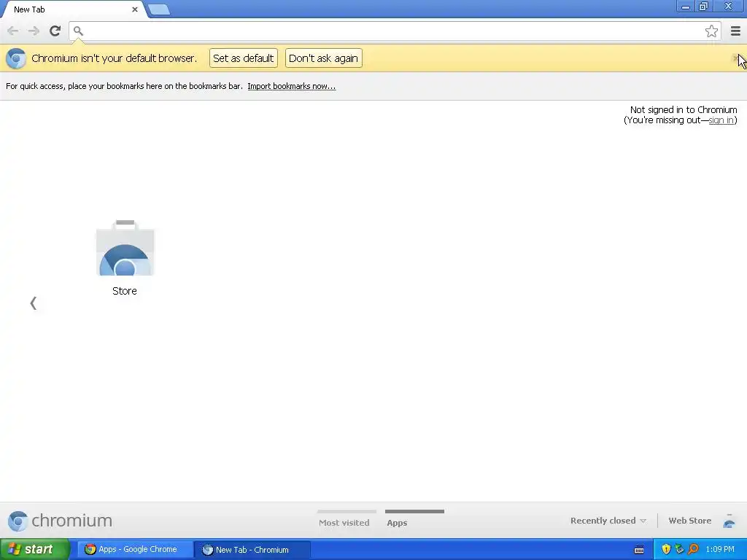Click the search magnifier in the address bar
Viewport: 747px width, 560px height.
(78, 31)
